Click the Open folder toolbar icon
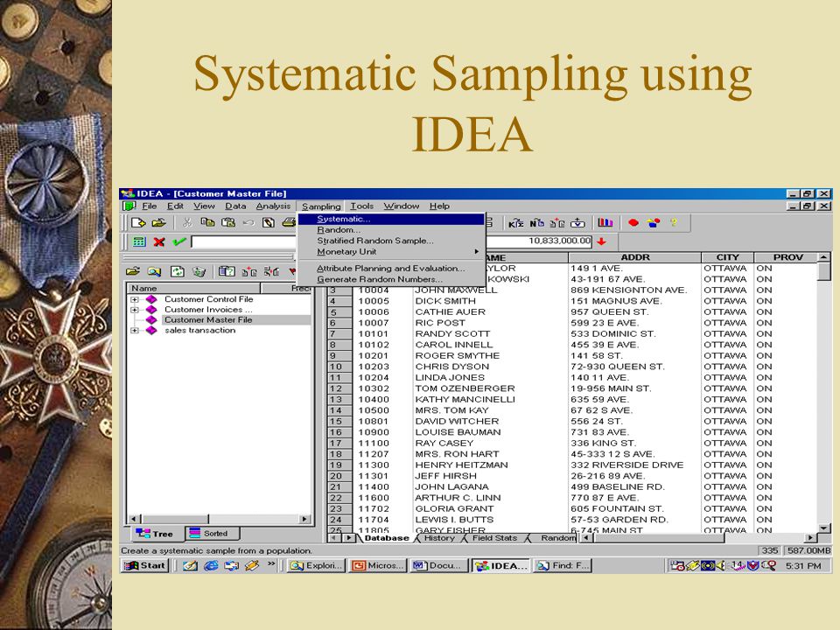The image size is (840, 630). click(x=158, y=223)
